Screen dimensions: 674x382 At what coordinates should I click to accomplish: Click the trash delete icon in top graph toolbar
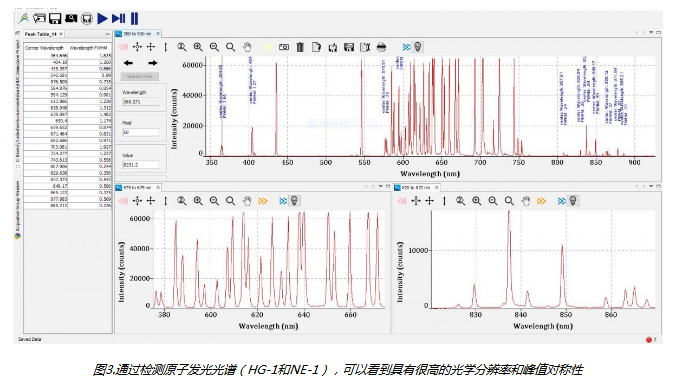[300, 47]
